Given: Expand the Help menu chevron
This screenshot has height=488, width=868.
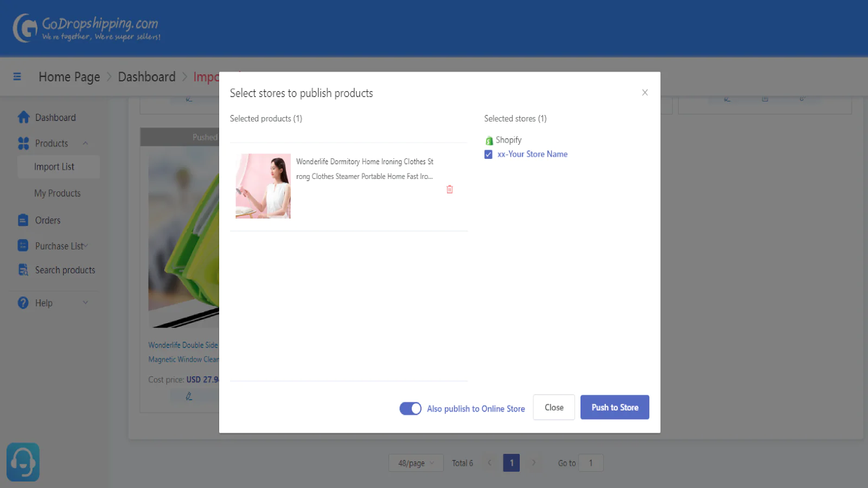Looking at the screenshot, I should point(85,303).
